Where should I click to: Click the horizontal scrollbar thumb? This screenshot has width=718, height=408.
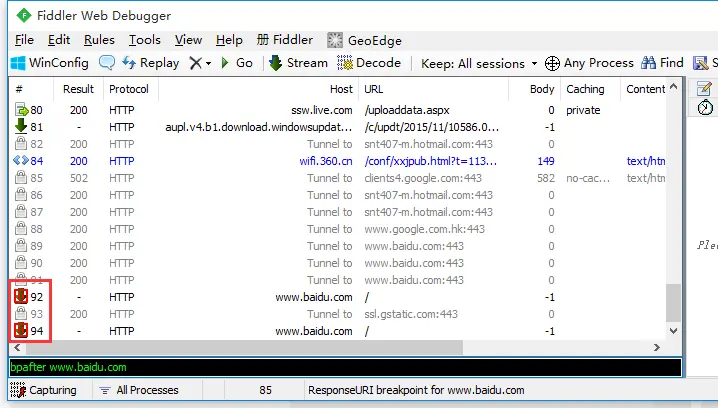245,348
